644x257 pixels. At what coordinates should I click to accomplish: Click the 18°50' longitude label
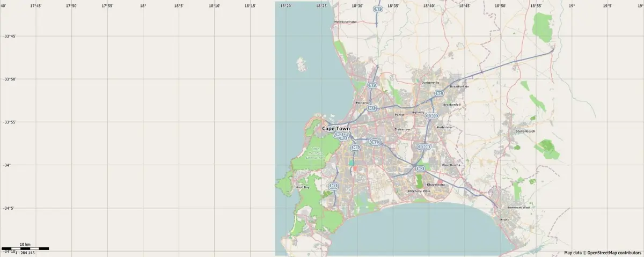pos(500,5)
